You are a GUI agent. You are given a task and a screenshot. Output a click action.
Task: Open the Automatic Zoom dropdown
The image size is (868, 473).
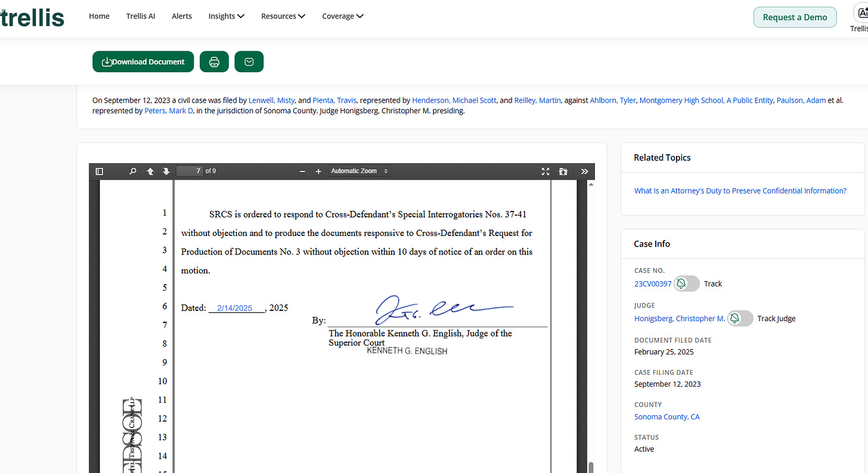point(359,171)
